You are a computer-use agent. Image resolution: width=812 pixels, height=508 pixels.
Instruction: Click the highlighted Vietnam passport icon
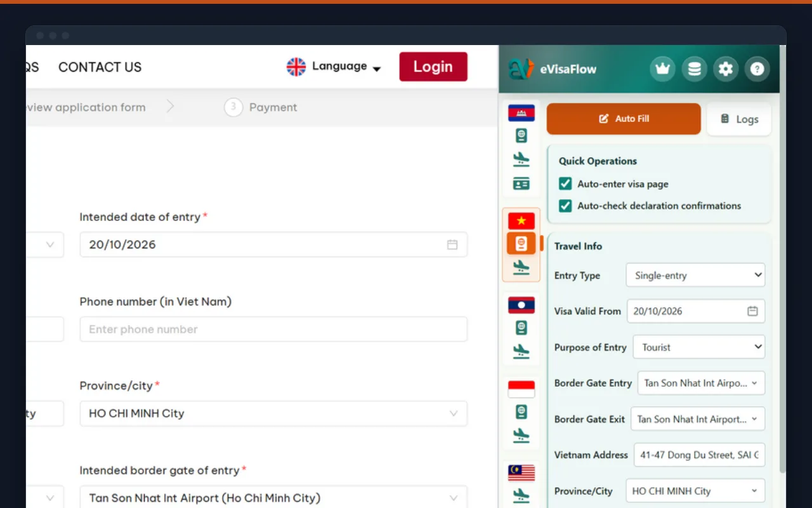click(521, 243)
